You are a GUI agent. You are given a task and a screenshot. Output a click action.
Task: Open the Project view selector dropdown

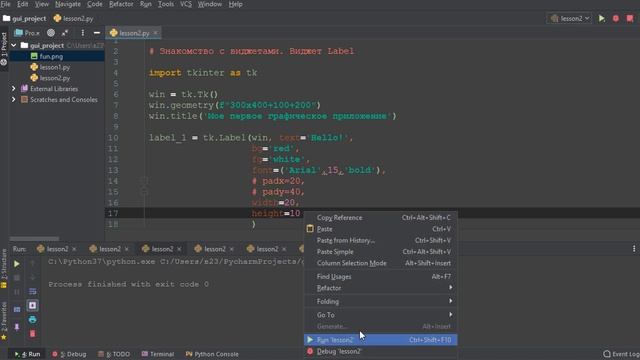pyautogui.click(x=27, y=33)
